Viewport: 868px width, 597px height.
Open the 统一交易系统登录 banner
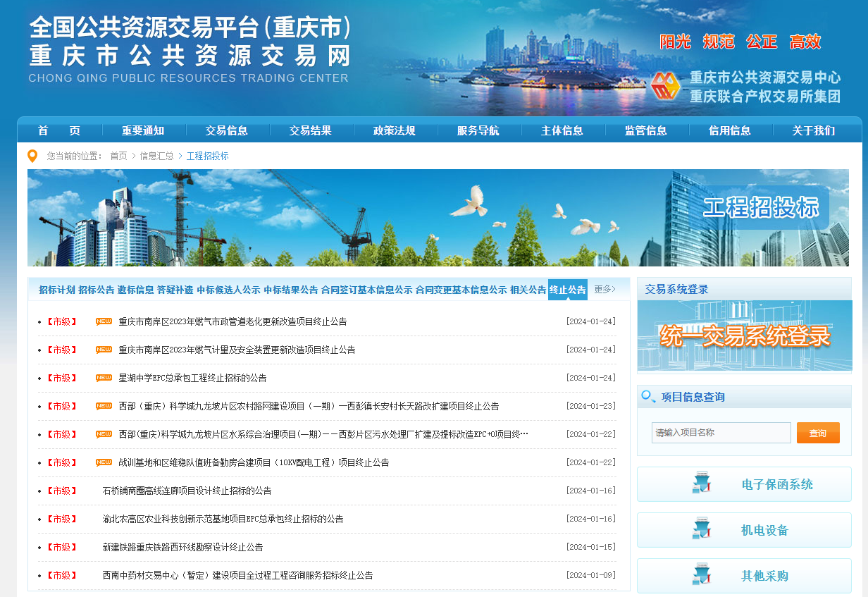coord(745,336)
